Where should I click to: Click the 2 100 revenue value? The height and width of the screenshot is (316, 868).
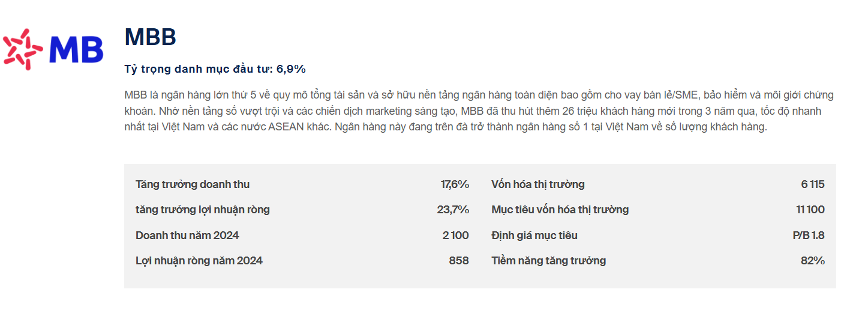click(455, 235)
